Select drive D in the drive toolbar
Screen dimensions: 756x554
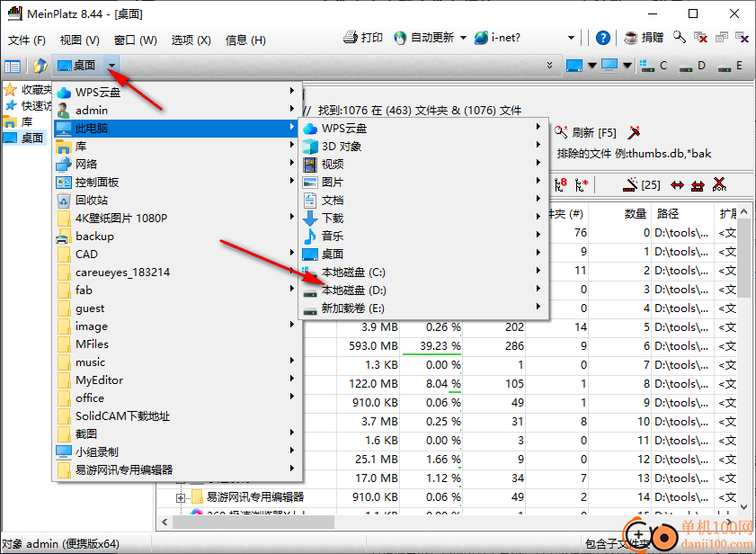(x=692, y=66)
